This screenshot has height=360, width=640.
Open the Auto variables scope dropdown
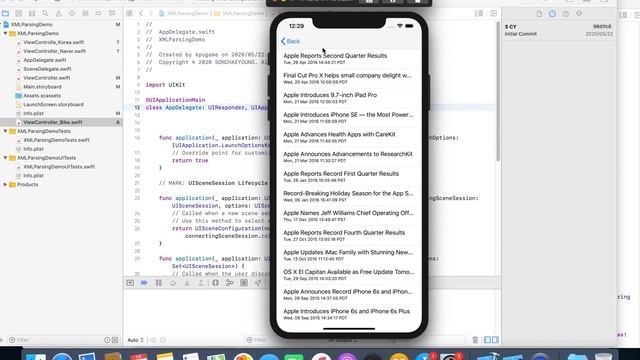coord(136,340)
